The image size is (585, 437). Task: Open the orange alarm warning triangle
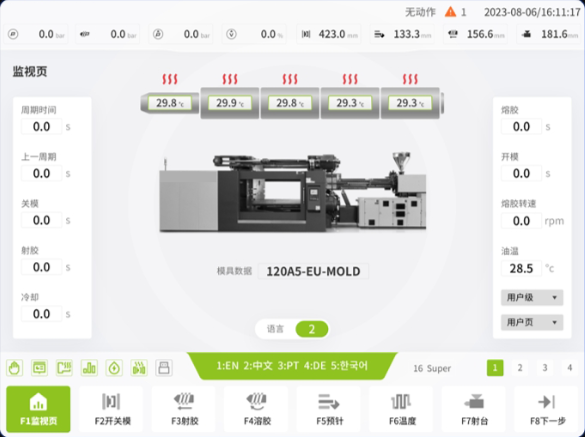(x=450, y=12)
